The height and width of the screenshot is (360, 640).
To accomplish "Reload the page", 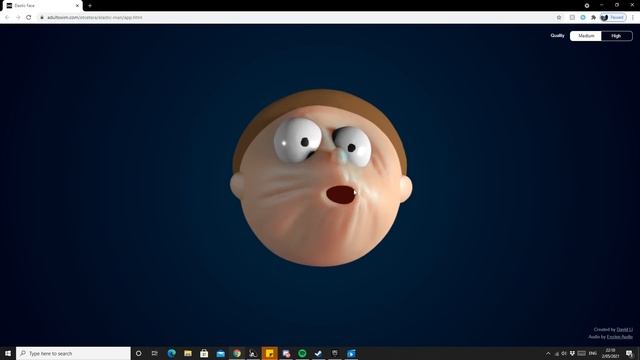I will pyautogui.click(x=29, y=18).
